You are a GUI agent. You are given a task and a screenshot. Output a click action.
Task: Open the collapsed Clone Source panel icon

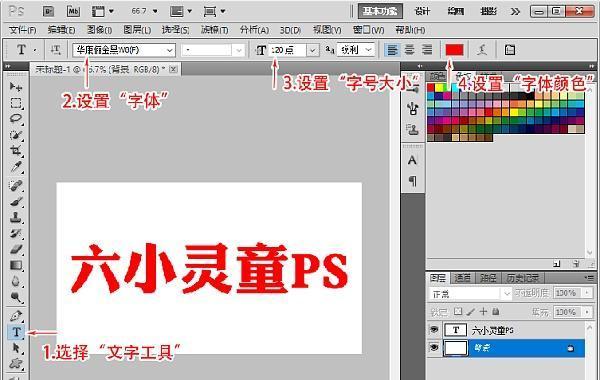[412, 129]
